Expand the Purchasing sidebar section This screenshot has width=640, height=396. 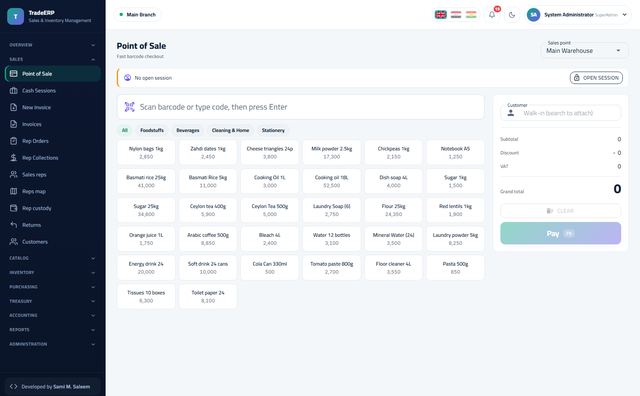[x=52, y=287]
